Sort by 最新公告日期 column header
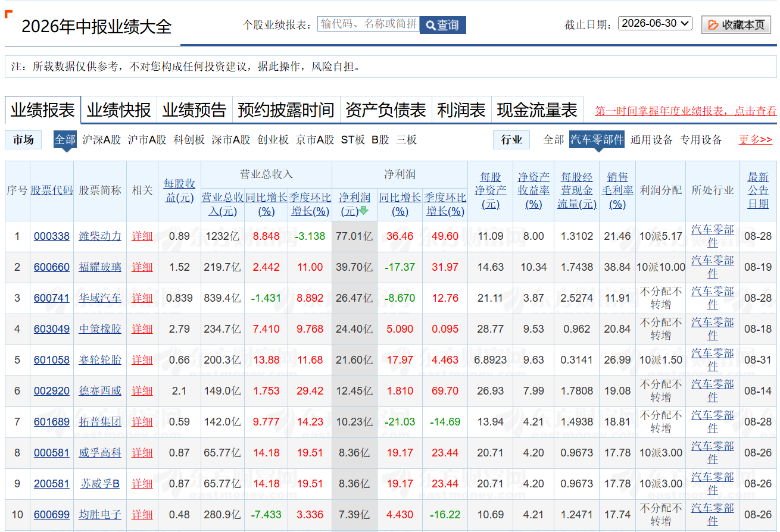The width and height of the screenshot is (780, 532). click(x=758, y=190)
